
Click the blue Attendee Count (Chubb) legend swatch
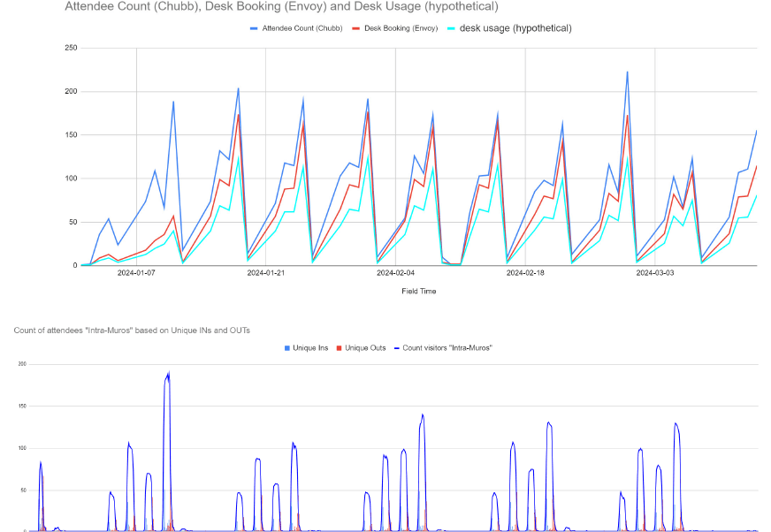tap(255, 28)
